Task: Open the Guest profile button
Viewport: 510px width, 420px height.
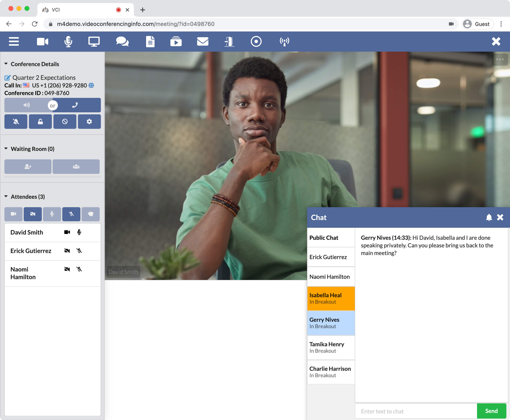Action: [x=478, y=24]
